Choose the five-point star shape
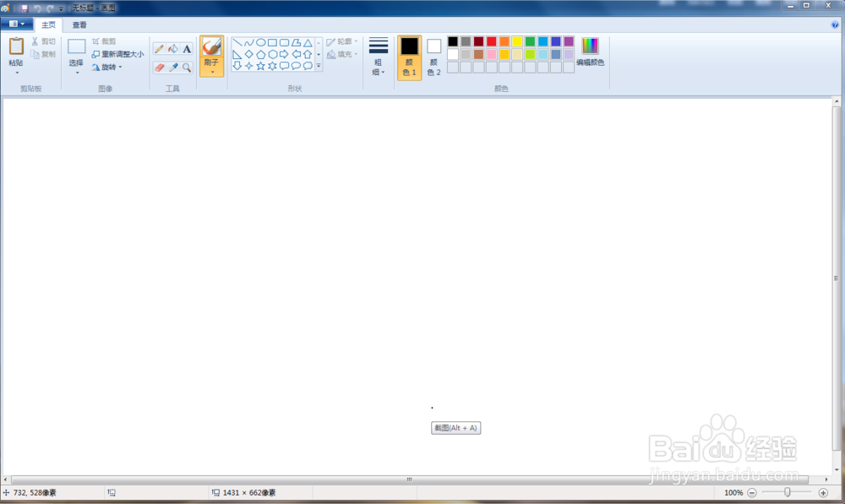Screen dimensions: 845x504 point(261,66)
